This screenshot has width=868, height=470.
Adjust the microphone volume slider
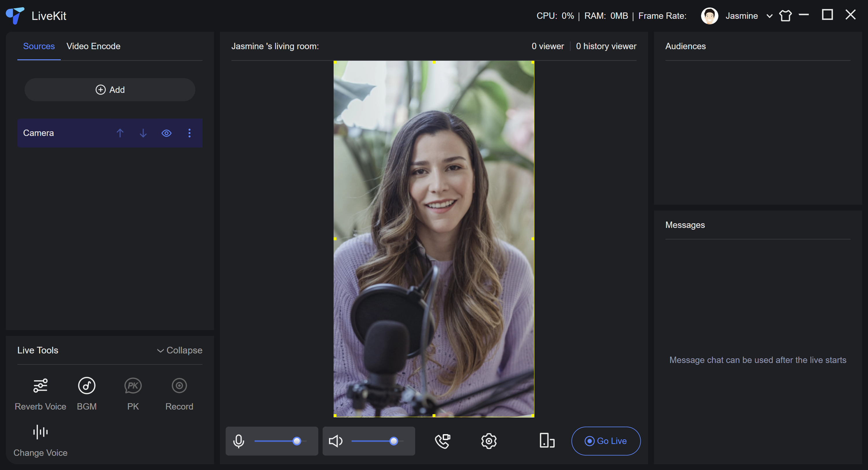pyautogui.click(x=297, y=441)
